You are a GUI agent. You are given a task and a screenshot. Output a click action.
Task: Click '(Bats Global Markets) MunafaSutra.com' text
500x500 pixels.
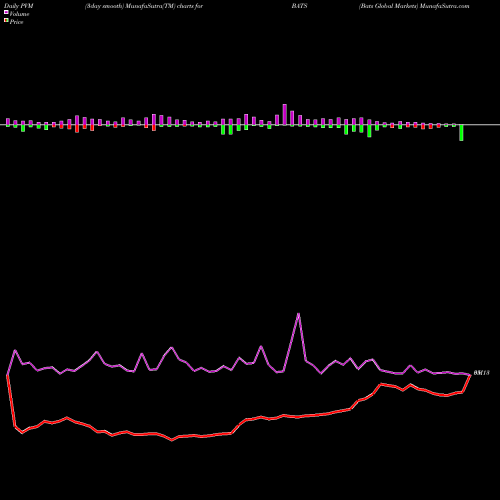tap(414, 6)
